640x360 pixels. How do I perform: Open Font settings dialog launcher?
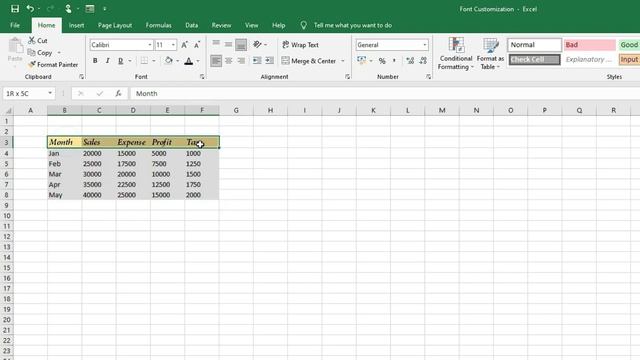point(202,77)
